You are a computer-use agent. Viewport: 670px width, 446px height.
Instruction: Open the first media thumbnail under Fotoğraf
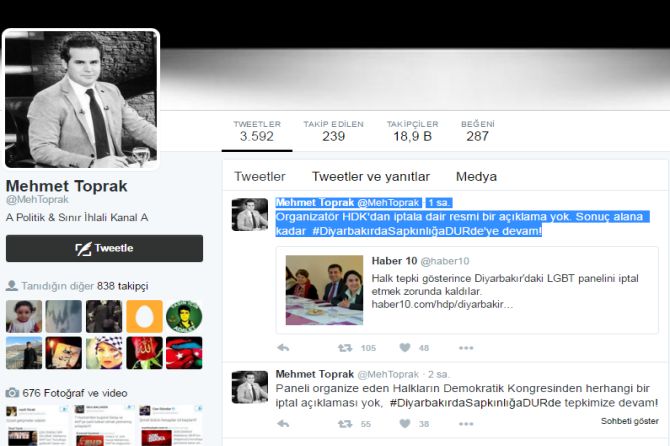(37, 425)
